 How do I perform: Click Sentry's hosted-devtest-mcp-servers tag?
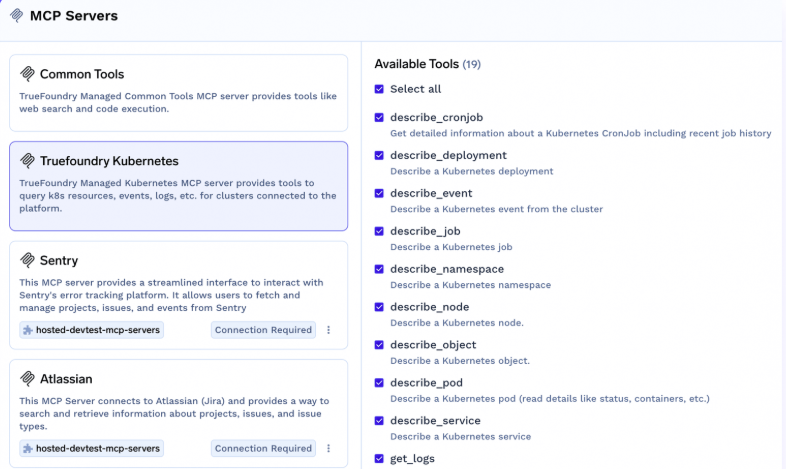[x=92, y=330]
